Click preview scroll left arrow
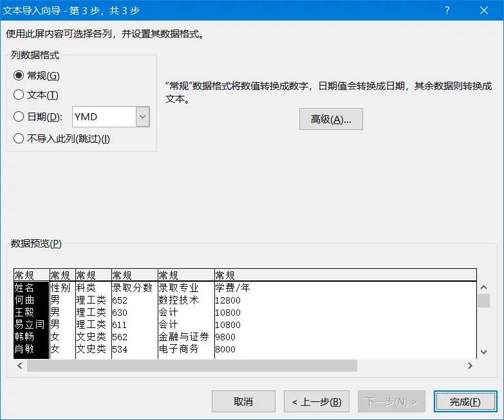 coord(20,366)
